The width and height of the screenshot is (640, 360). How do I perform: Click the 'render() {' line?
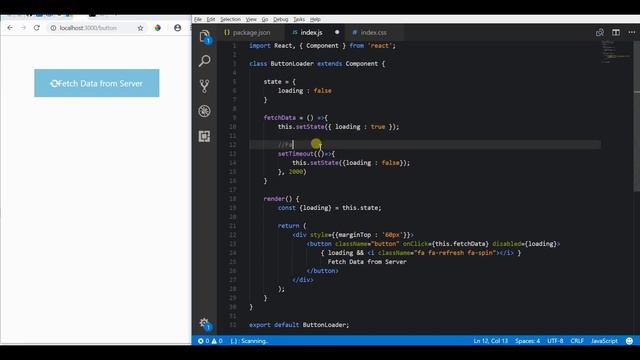pos(281,199)
